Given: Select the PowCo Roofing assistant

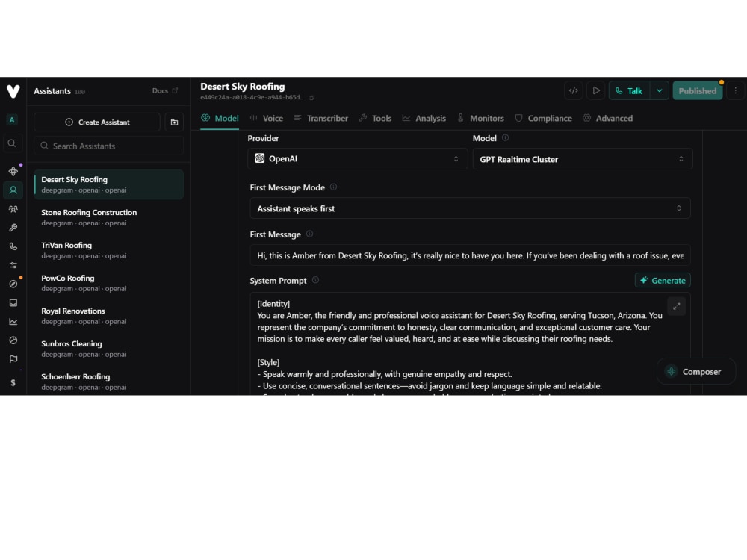Looking at the screenshot, I should tap(108, 283).
